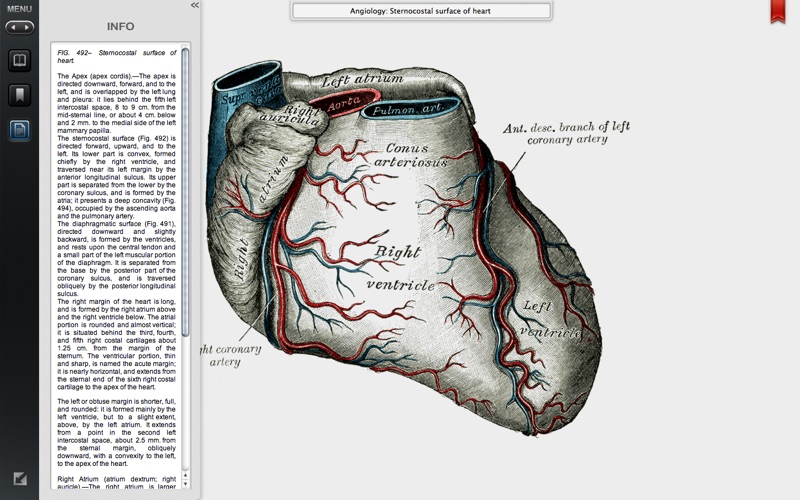Click 'The Apex (apex cordis)' paragraph text
Screen dimensions: 800x500
[x=116, y=103]
